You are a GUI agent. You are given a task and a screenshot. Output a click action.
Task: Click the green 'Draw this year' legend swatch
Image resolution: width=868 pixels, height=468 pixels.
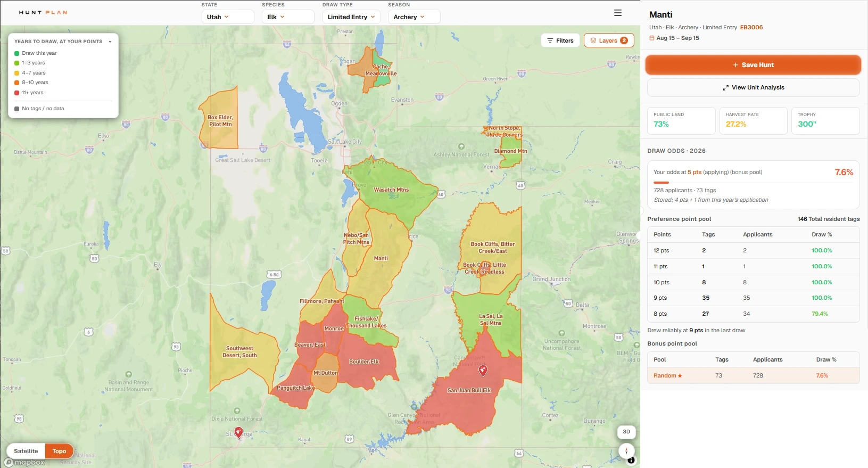pyautogui.click(x=17, y=53)
